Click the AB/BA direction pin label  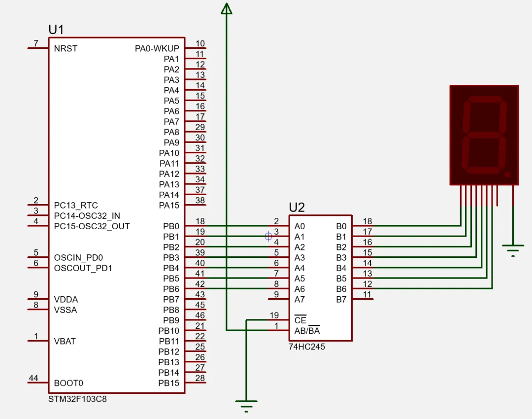click(307, 331)
